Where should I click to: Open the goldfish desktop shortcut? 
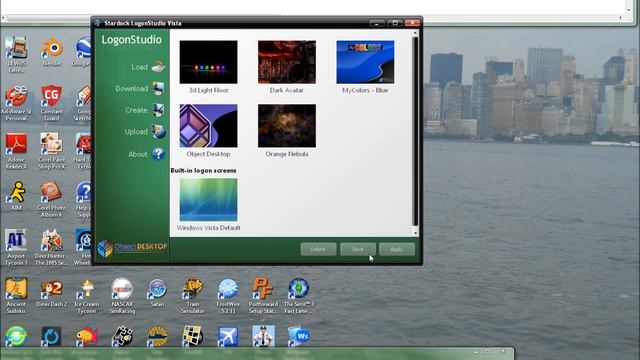pos(87,336)
